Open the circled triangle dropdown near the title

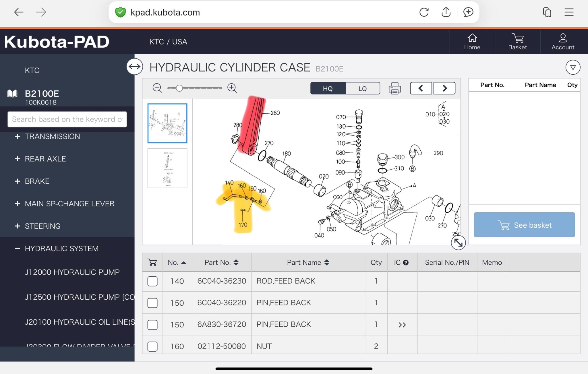pyautogui.click(x=572, y=67)
